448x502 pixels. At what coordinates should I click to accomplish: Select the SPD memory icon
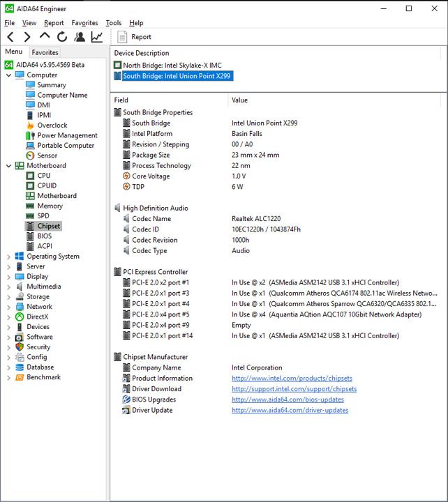[30, 216]
